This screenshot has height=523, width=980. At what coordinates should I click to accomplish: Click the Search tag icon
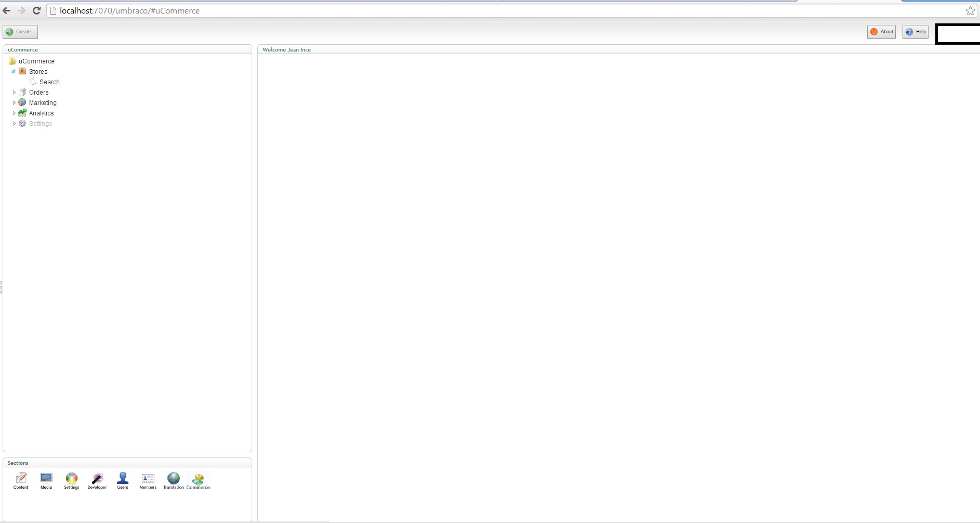point(33,82)
